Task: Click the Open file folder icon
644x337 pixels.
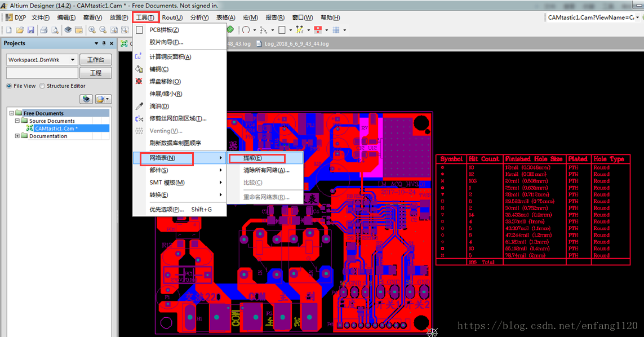Action: point(20,30)
